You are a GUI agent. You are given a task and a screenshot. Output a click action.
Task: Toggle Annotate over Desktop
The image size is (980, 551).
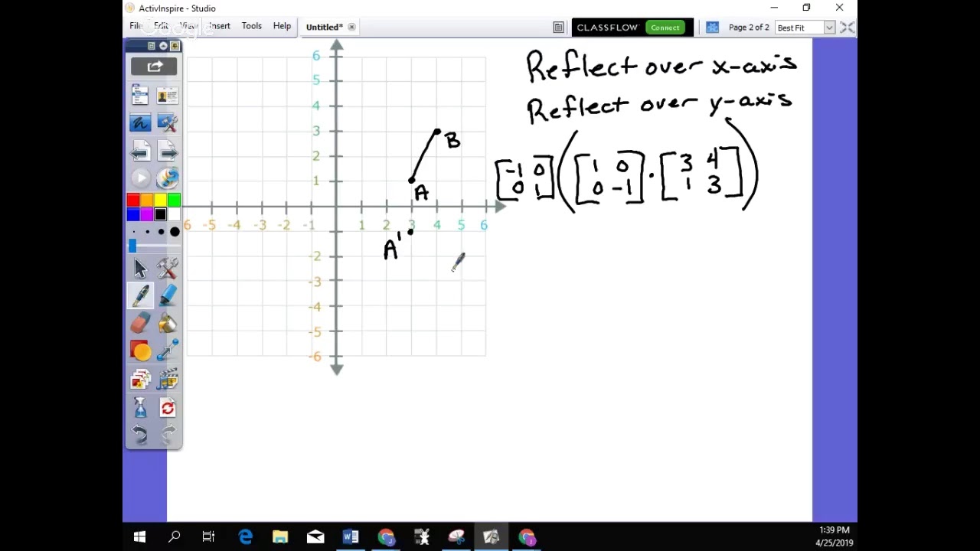click(140, 122)
